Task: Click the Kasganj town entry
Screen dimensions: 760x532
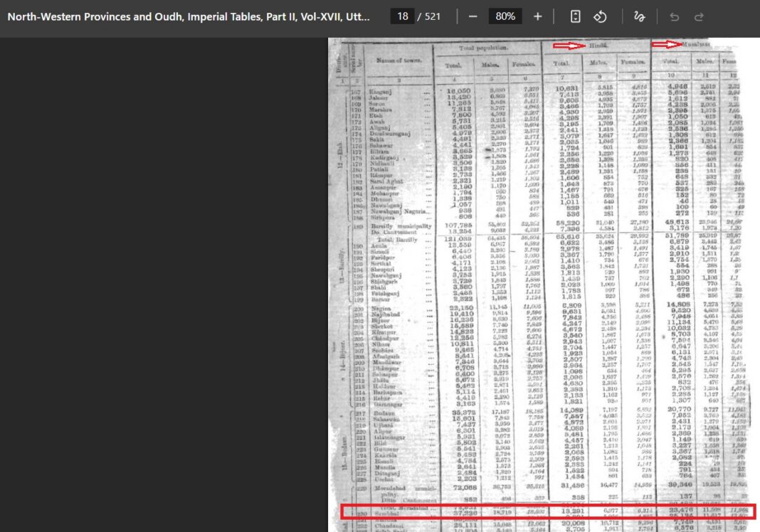Action: [x=380, y=91]
